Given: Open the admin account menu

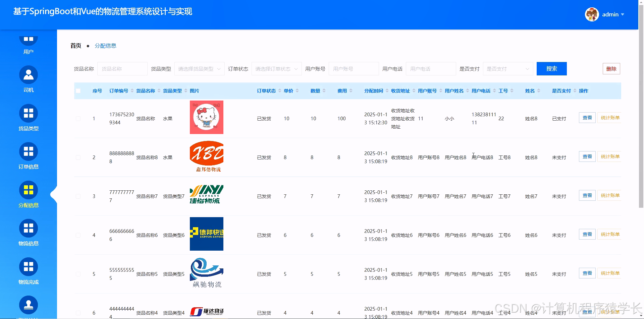Looking at the screenshot, I should [x=610, y=14].
